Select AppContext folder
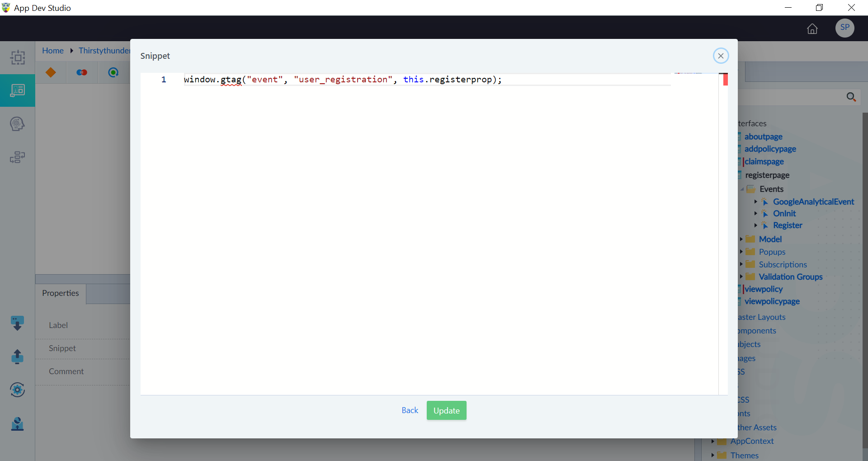 752,441
